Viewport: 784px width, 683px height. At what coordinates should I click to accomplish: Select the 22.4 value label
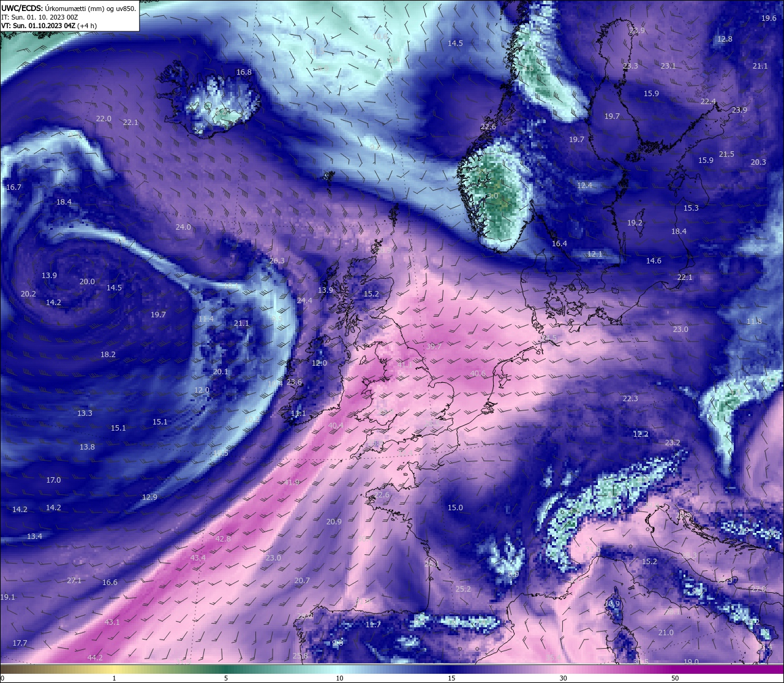click(708, 102)
